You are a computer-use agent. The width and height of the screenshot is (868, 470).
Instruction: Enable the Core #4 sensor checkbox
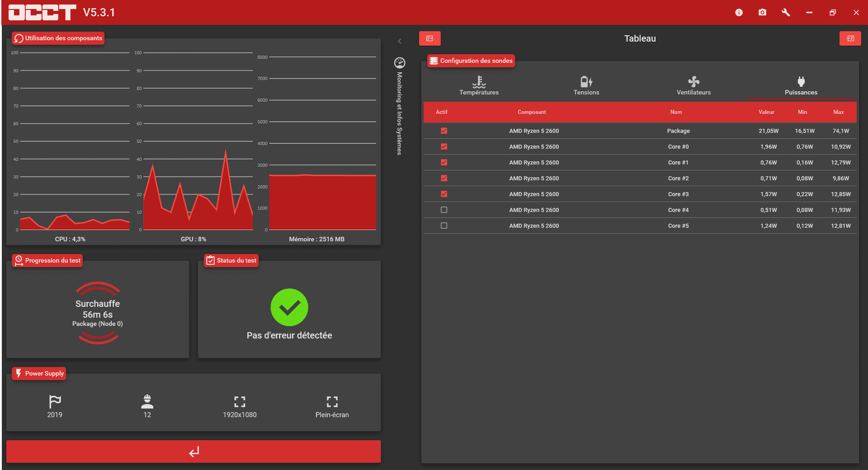(x=444, y=210)
